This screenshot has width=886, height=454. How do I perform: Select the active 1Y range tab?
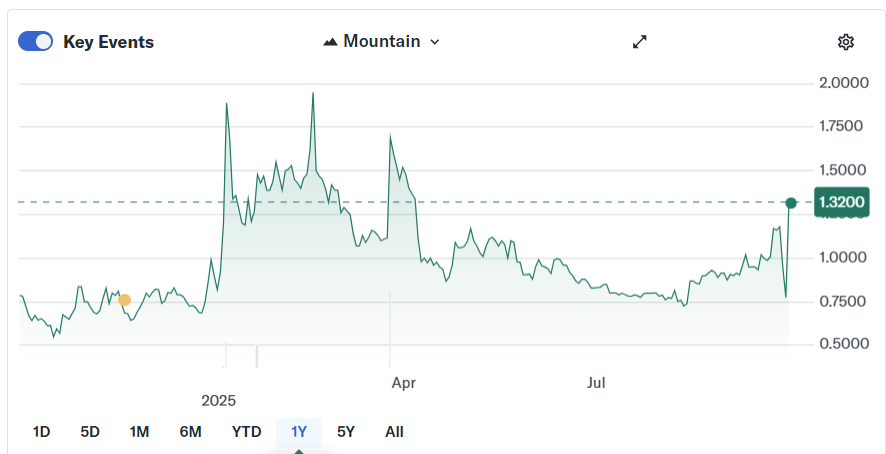pos(299,432)
